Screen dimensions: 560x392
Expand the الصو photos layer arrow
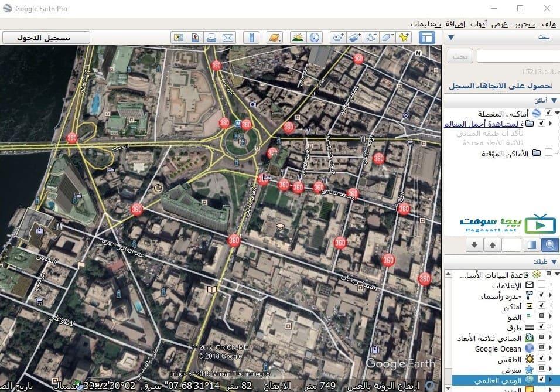551,316
